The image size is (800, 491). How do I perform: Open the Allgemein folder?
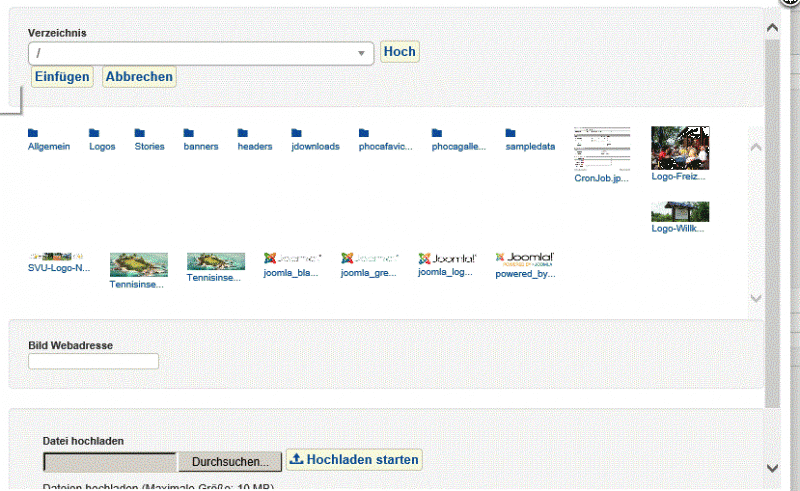33,133
